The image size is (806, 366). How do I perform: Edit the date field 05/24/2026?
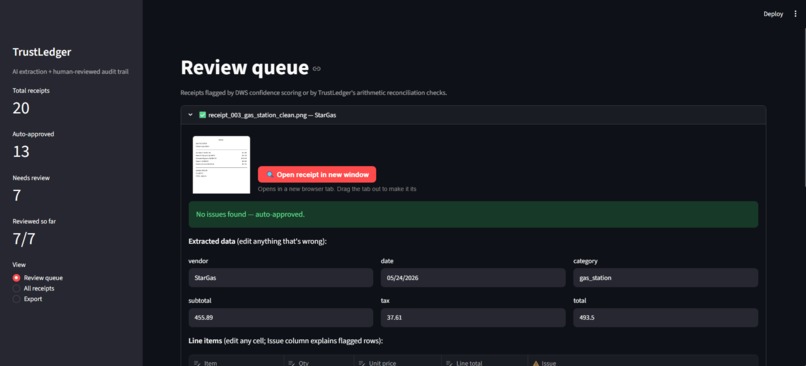click(473, 278)
